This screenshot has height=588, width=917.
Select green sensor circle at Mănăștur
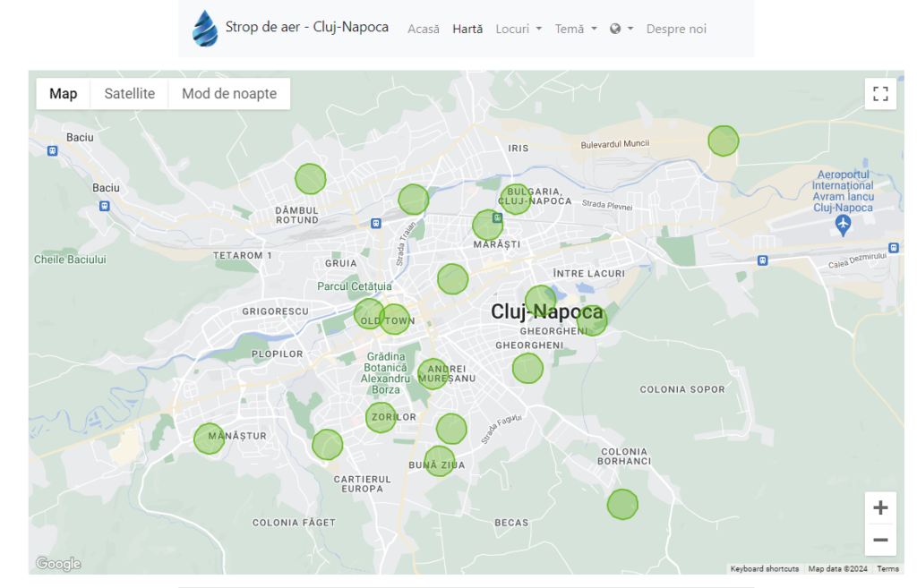click(x=210, y=439)
